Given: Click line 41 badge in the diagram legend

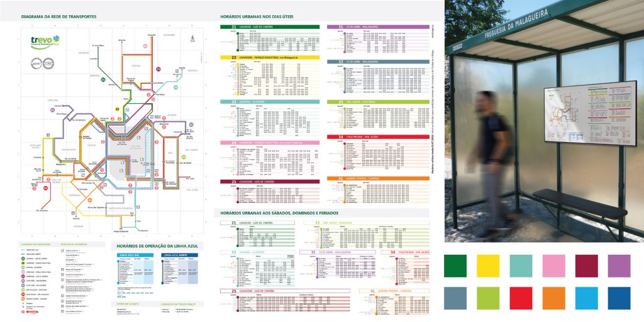Looking at the screenshot, I should point(23,299).
